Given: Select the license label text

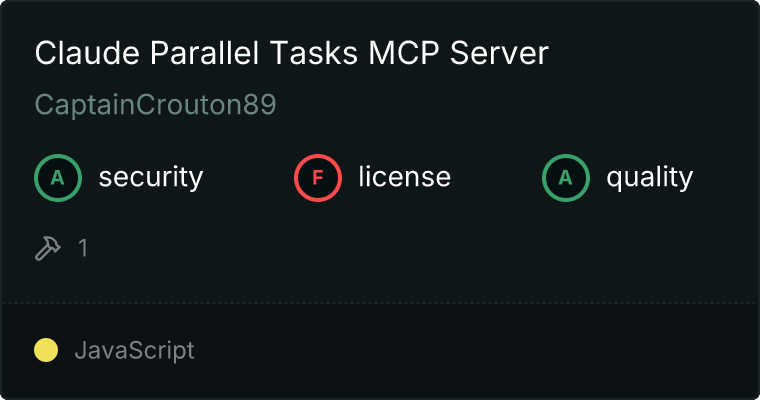Looking at the screenshot, I should pyautogui.click(x=405, y=176).
